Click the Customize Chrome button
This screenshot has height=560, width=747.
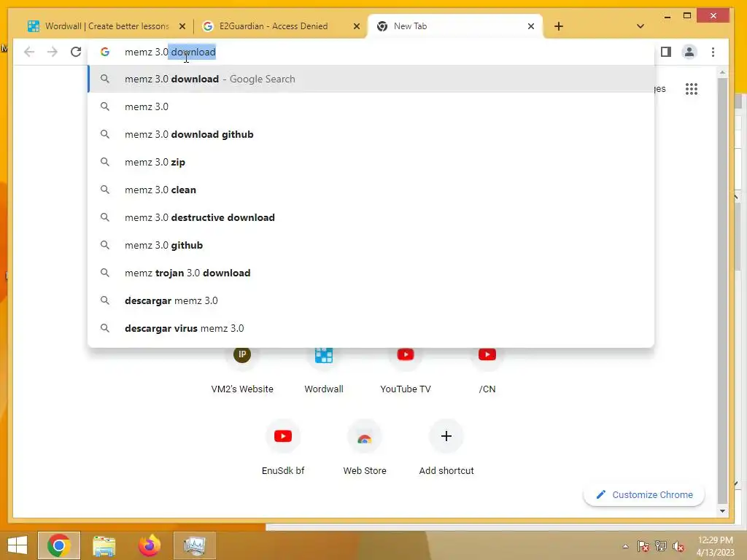pos(643,495)
